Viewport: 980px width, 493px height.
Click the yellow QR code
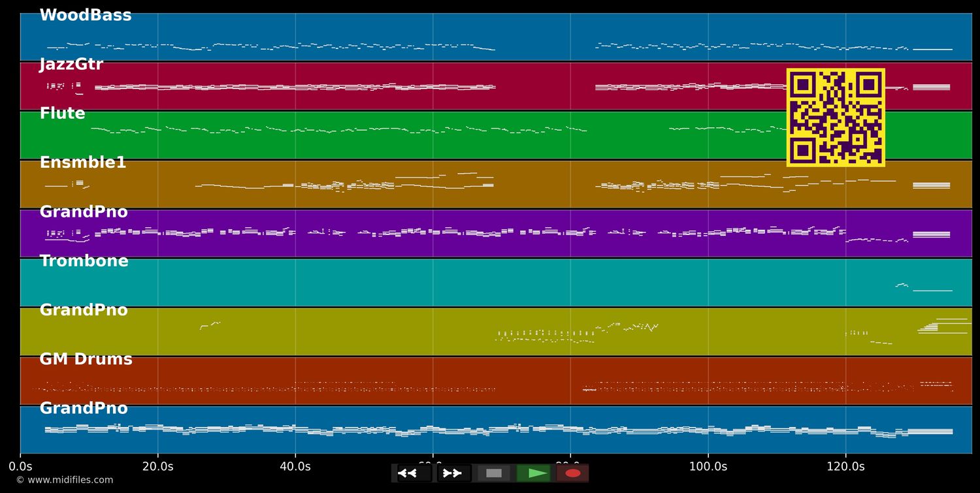(x=836, y=118)
